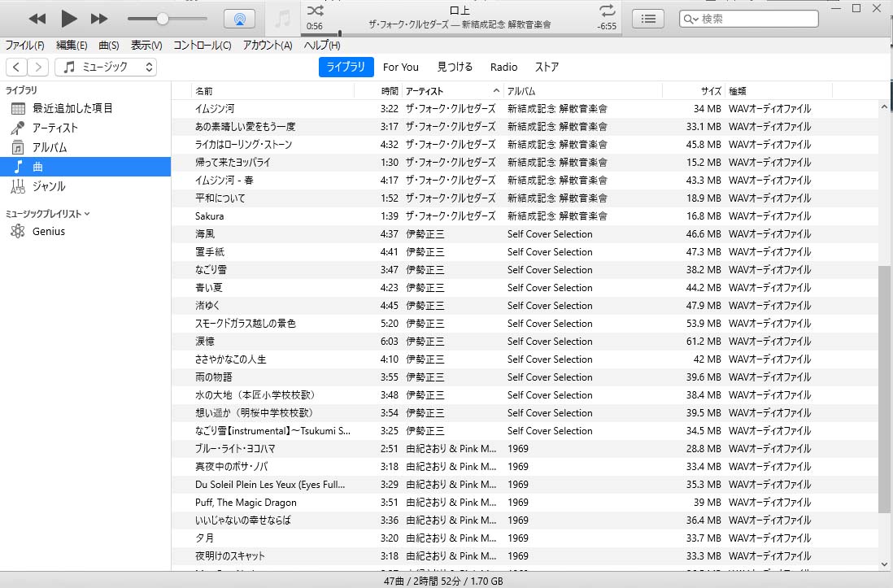Click the Play button
The height and width of the screenshot is (588, 893).
tap(69, 19)
